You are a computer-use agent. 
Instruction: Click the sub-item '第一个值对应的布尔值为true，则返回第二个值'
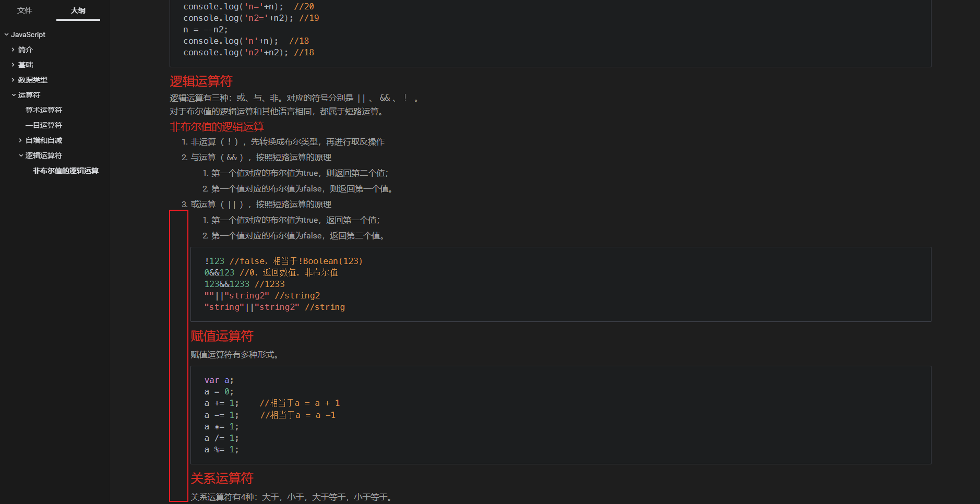pos(300,173)
